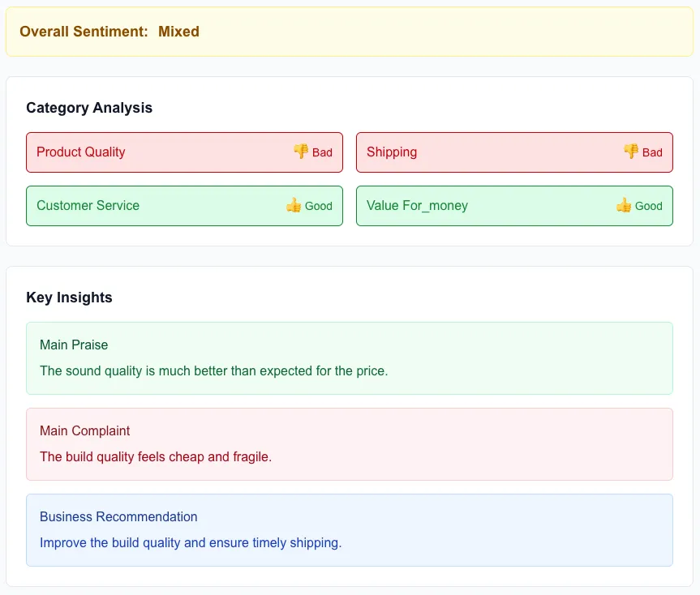
Task: Click the Main Complaint title
Action: pyautogui.click(x=85, y=431)
